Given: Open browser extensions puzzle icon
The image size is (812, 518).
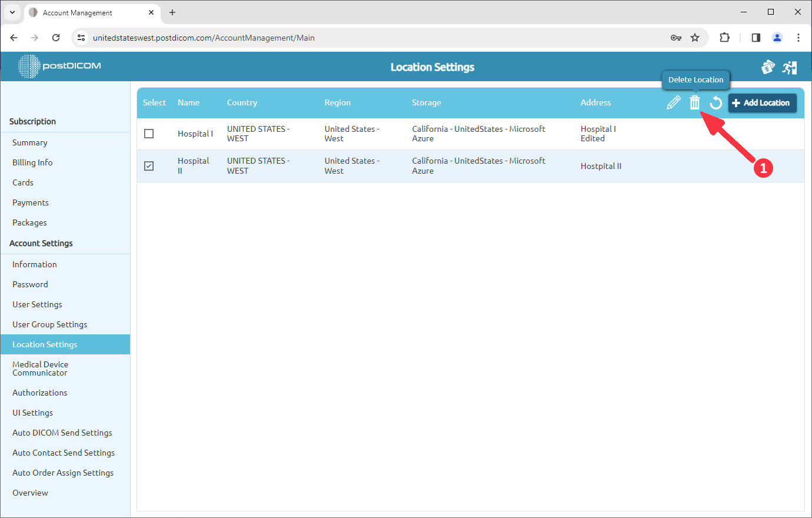Looking at the screenshot, I should pos(724,37).
